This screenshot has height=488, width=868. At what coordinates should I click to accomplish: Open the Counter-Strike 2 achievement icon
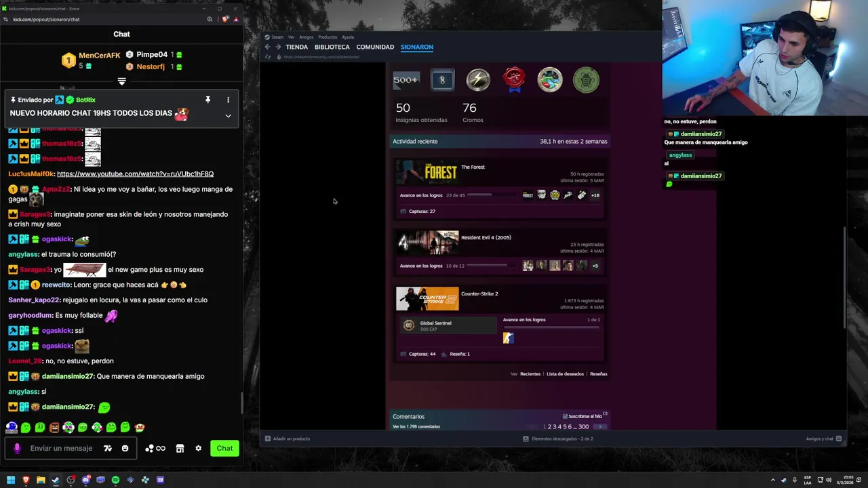click(x=508, y=338)
